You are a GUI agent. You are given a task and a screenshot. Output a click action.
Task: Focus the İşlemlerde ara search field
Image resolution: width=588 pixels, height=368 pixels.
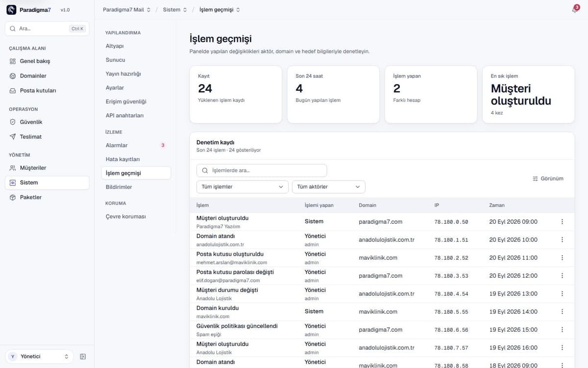coord(262,171)
